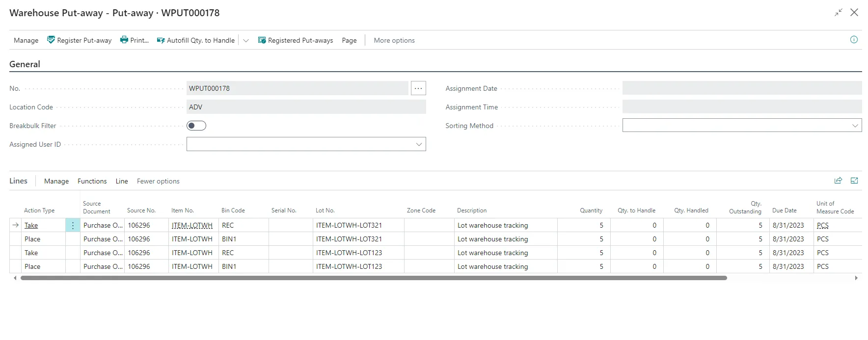
Task: Expand the toolbar chevron after Autofill
Action: click(x=246, y=40)
